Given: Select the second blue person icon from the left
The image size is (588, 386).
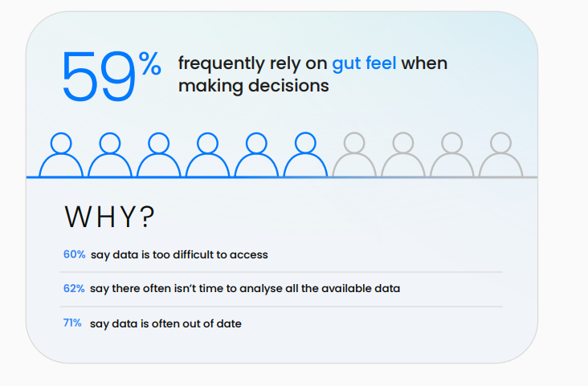Looking at the screenshot, I should pos(110,155).
